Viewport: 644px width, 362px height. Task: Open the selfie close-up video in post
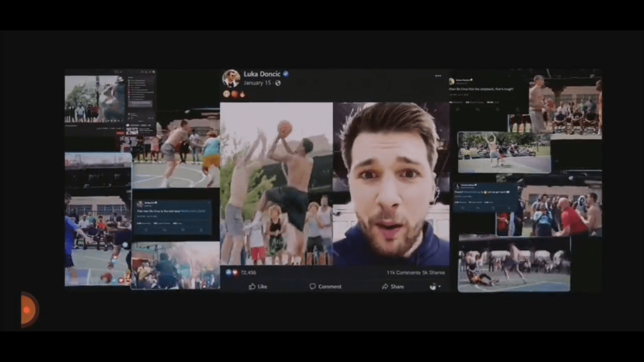click(x=391, y=184)
